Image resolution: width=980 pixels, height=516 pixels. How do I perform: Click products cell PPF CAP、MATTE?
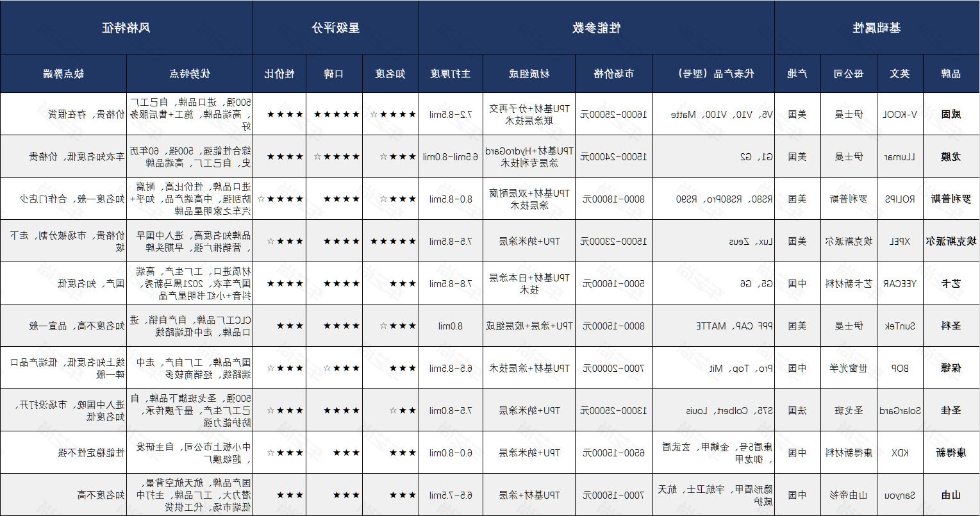713,326
